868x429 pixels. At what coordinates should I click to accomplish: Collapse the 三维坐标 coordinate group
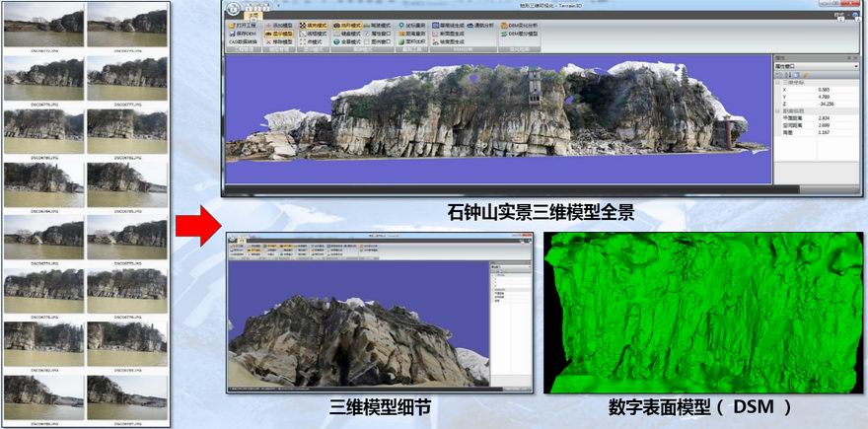coord(778,83)
